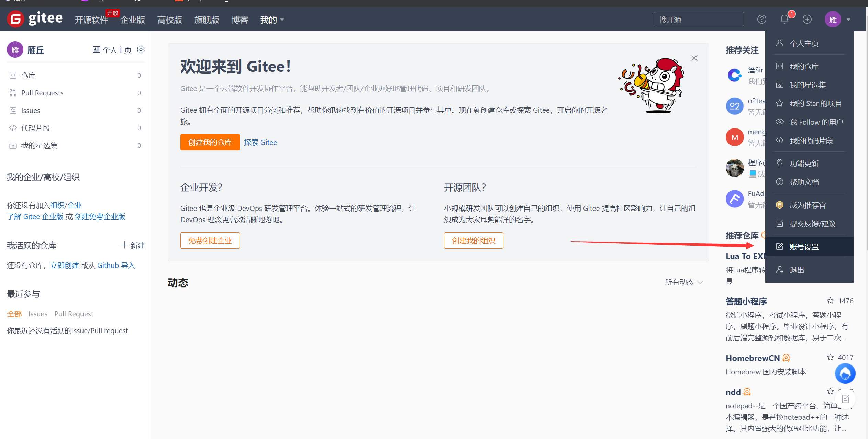Open 了解 Gitee 企业版 link
This screenshot has height=439, width=868.
click(x=35, y=216)
